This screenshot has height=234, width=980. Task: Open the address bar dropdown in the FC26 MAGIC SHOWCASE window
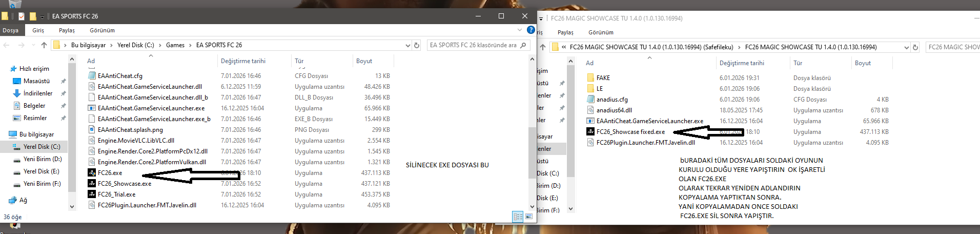906,47
